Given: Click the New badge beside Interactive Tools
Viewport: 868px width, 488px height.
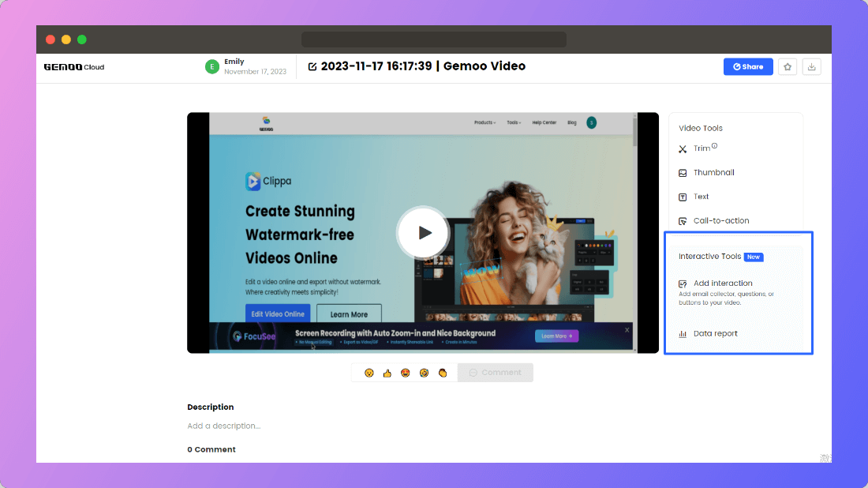Looking at the screenshot, I should pyautogui.click(x=754, y=257).
